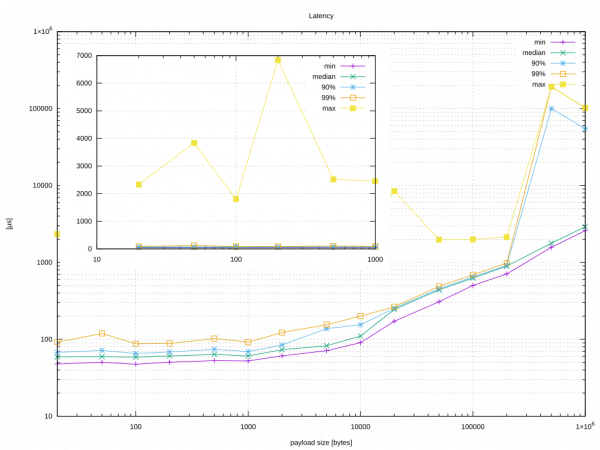Click the blue line's peak point in main chart
600x450 pixels.
(x=551, y=108)
